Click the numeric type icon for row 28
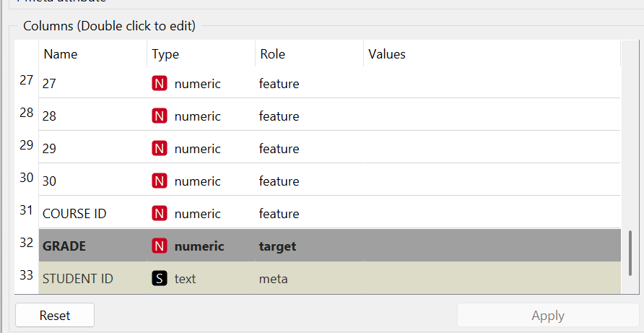 (x=160, y=116)
